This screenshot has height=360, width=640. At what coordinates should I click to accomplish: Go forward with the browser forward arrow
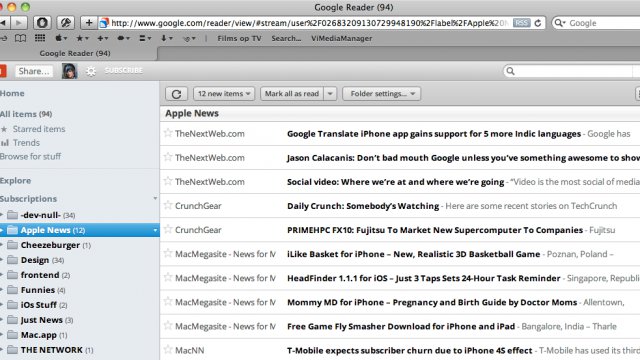coord(19,23)
